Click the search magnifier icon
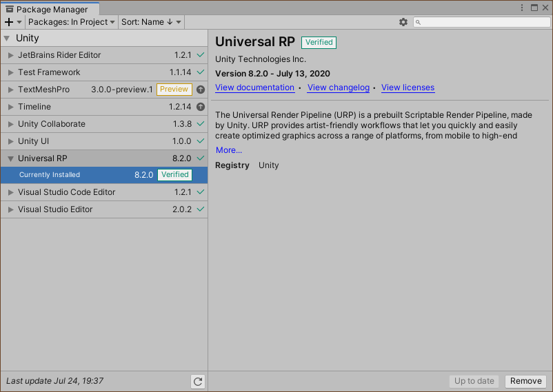 pos(418,23)
